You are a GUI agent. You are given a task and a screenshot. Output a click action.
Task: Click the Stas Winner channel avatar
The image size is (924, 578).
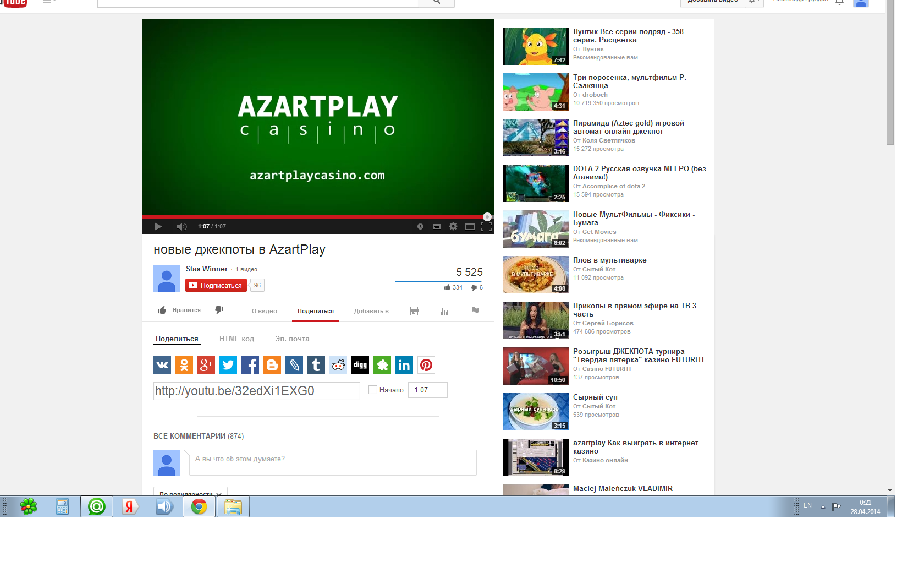167,279
